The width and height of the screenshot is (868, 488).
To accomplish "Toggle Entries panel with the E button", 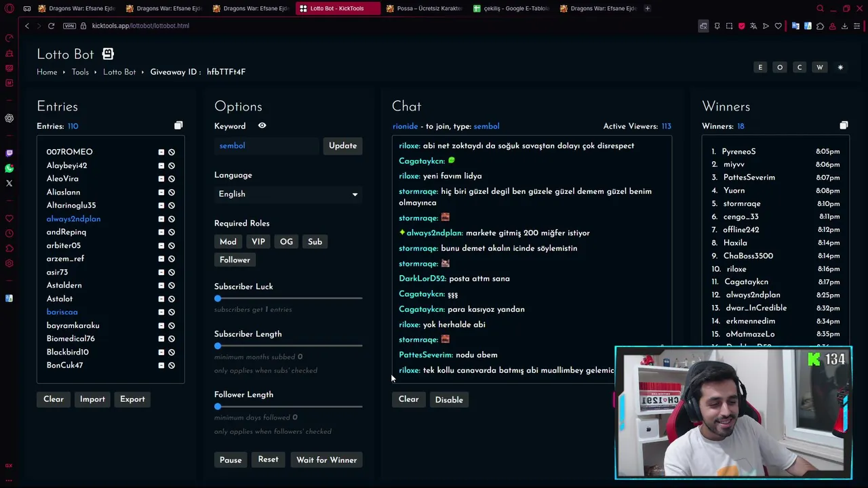I will (760, 67).
